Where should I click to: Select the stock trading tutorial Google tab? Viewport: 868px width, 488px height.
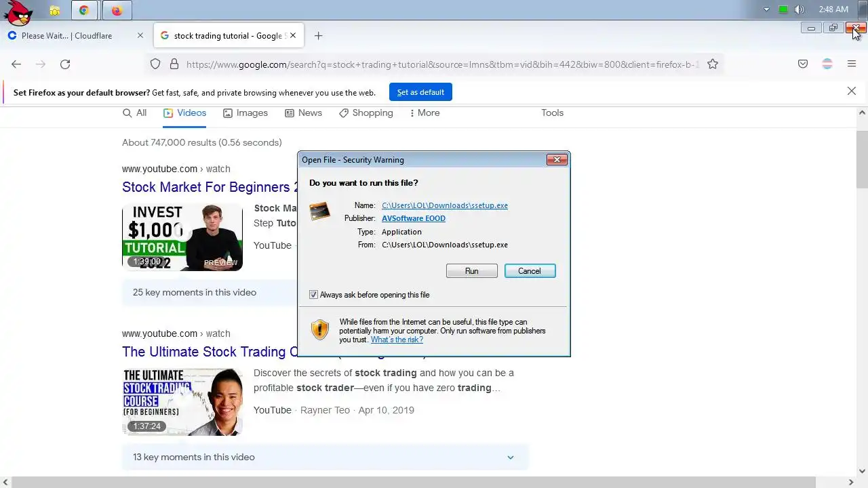[x=229, y=35]
